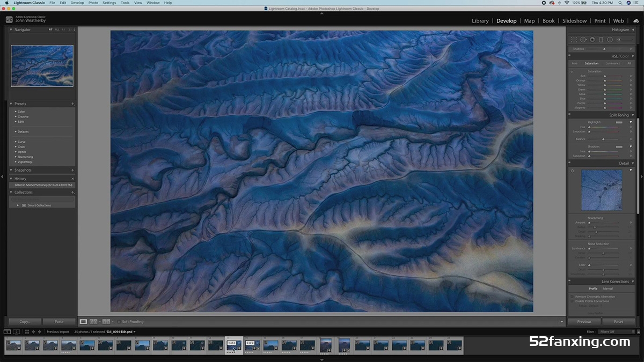Add a new collection with plus icon
The width and height of the screenshot is (644, 362).
point(72,192)
